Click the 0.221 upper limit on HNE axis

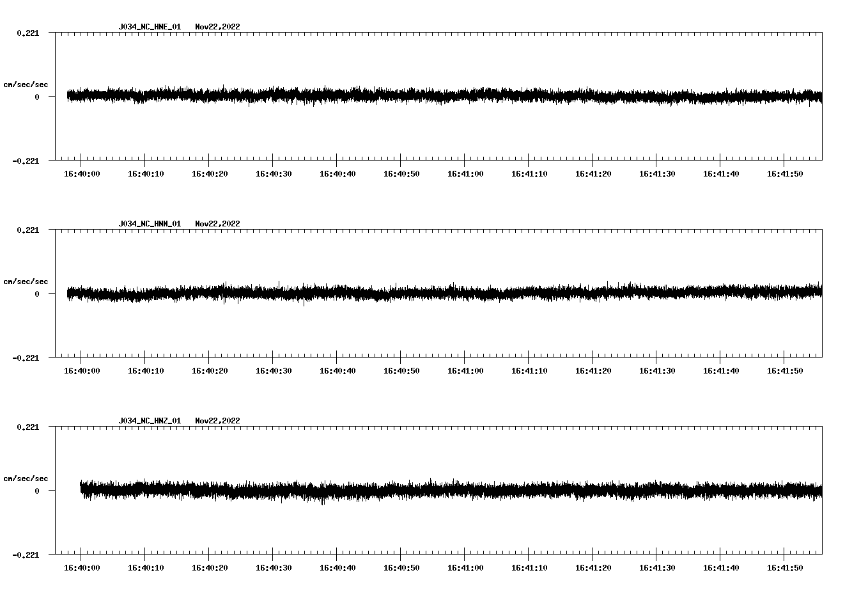point(27,33)
